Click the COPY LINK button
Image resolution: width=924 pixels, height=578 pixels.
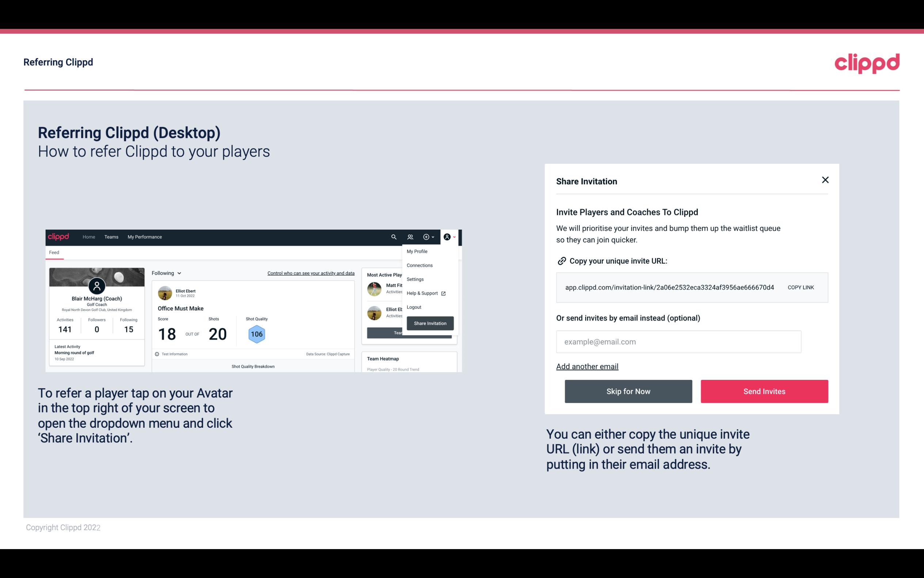click(801, 287)
